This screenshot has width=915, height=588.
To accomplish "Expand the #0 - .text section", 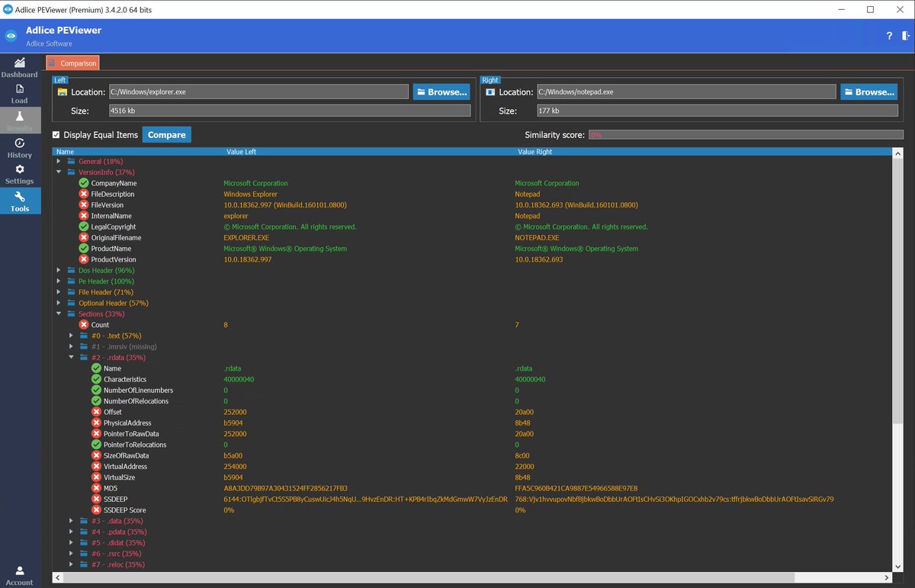I will [x=72, y=336].
